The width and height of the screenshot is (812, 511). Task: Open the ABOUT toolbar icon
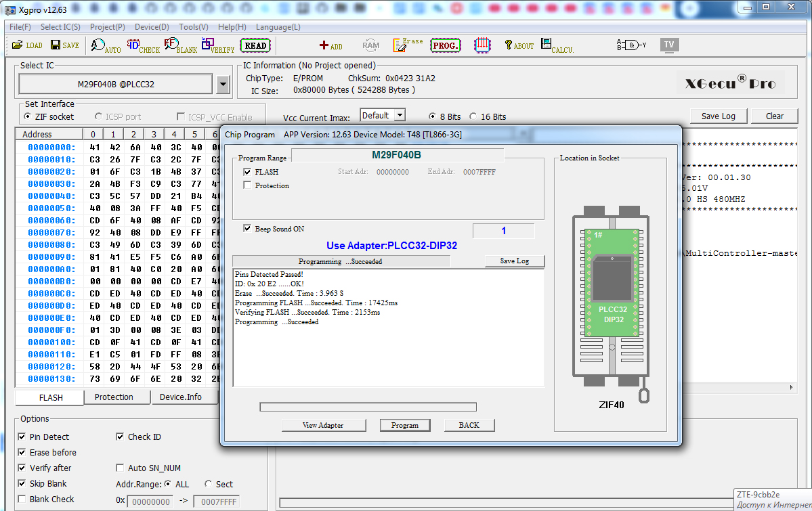pyautogui.click(x=519, y=45)
